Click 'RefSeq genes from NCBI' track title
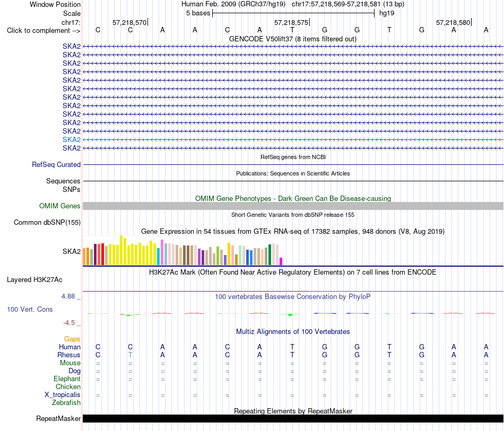Image resolution: width=504 pixels, height=431 pixels. point(293,157)
